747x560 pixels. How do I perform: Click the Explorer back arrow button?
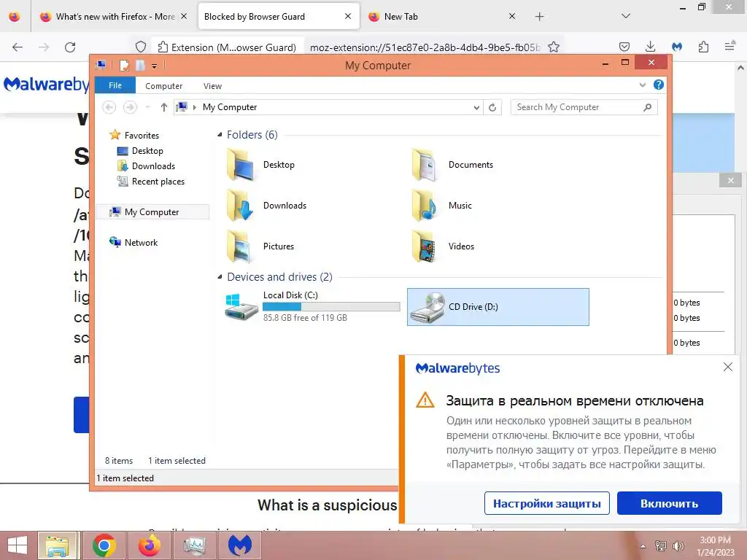point(109,107)
